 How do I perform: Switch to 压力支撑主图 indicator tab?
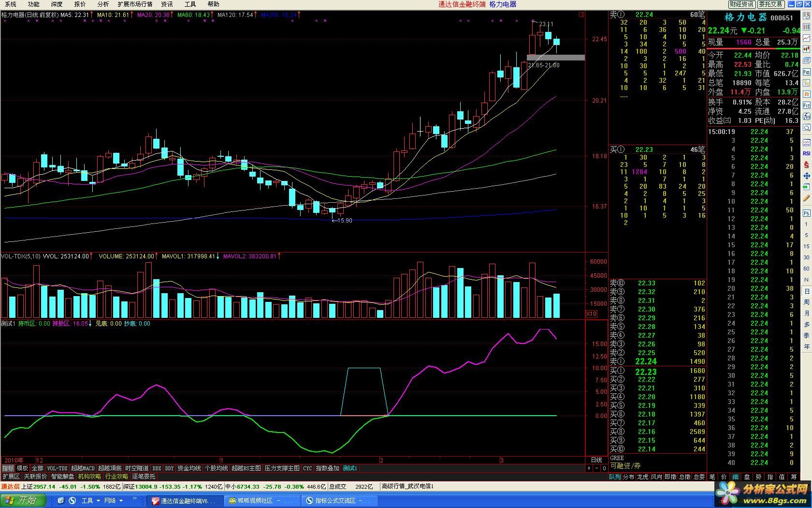pos(282,468)
